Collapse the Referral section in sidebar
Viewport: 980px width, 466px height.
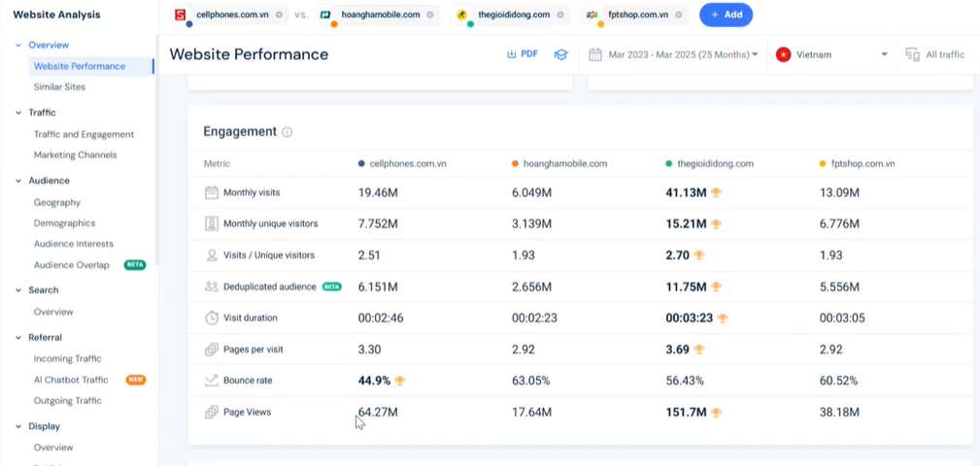[x=18, y=337]
